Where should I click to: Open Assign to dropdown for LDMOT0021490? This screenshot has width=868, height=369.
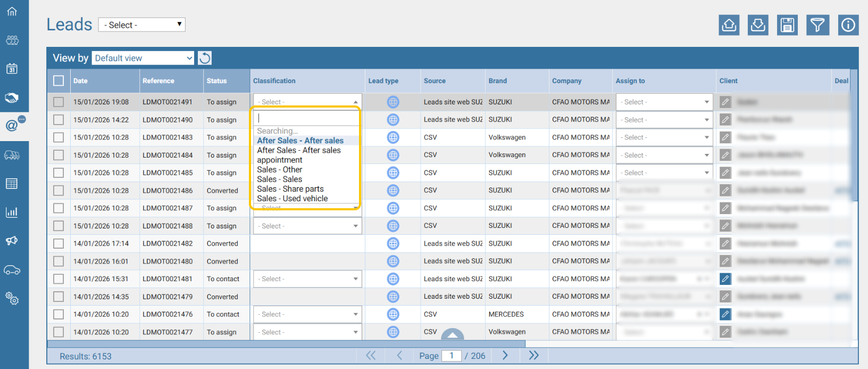pyautogui.click(x=664, y=120)
